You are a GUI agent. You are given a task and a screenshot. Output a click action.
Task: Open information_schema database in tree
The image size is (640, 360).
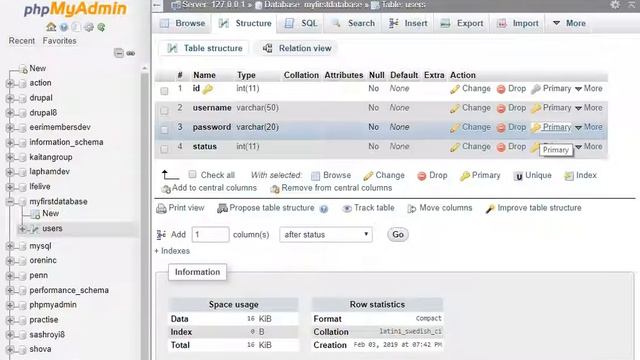(x=66, y=142)
